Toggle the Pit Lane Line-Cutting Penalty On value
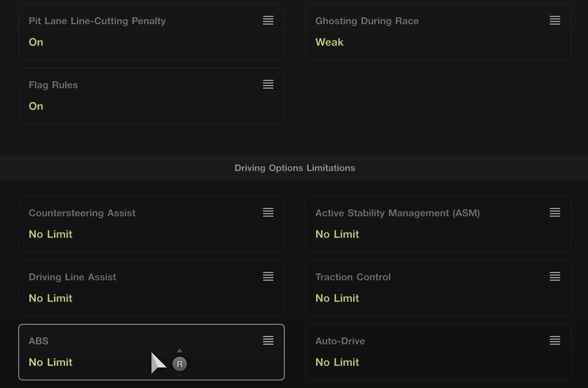The width and height of the screenshot is (588, 388). point(36,42)
